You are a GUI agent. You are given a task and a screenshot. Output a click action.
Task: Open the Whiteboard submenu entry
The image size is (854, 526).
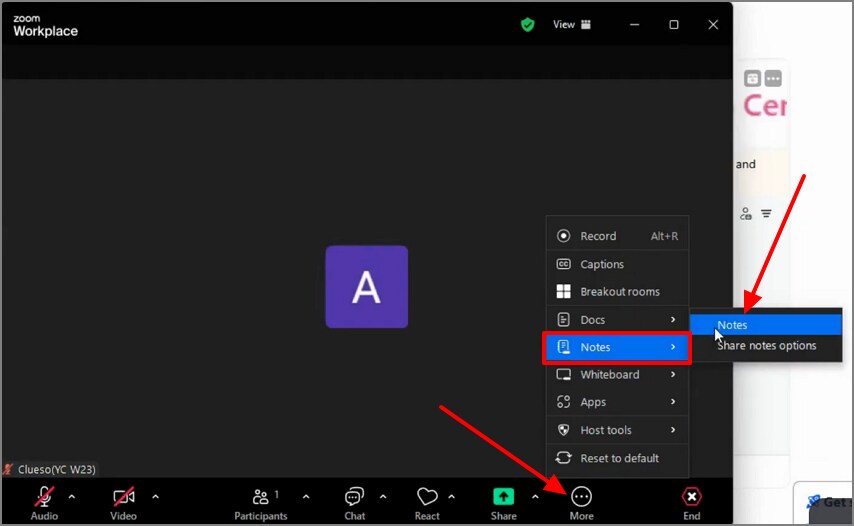coord(618,375)
